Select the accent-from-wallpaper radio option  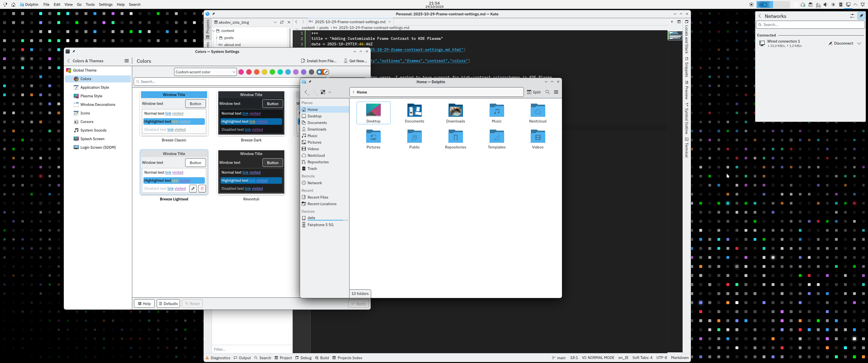[x=319, y=72]
